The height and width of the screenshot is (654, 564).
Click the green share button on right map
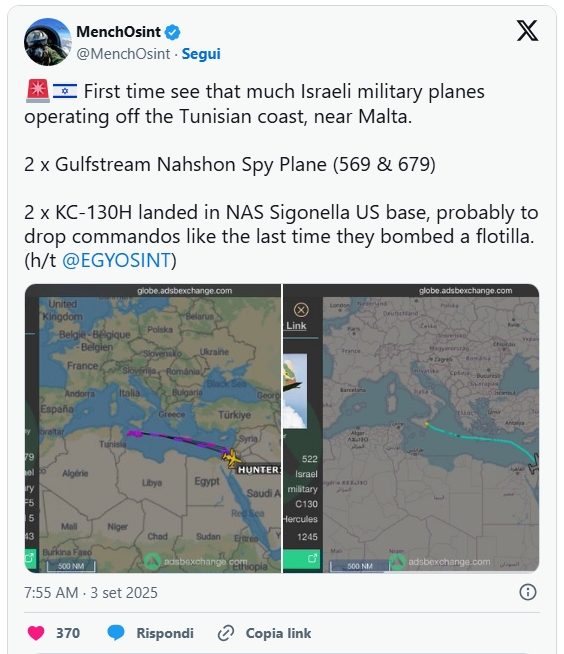pyautogui.click(x=302, y=559)
